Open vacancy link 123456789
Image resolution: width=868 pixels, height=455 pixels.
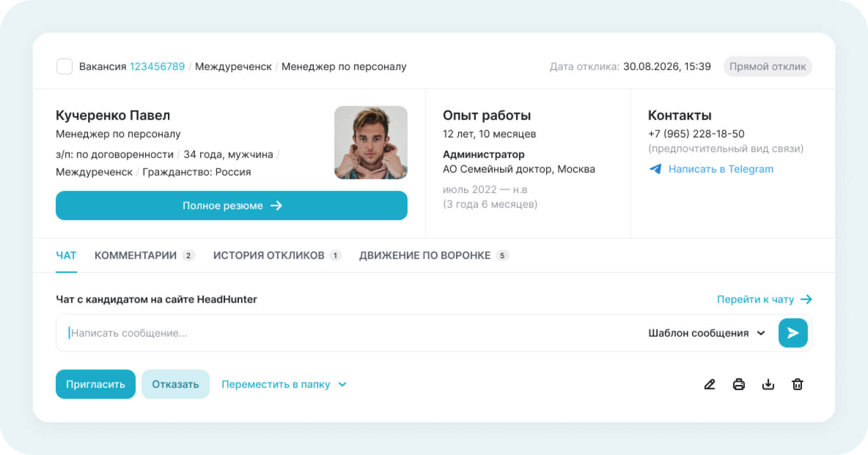(x=157, y=66)
